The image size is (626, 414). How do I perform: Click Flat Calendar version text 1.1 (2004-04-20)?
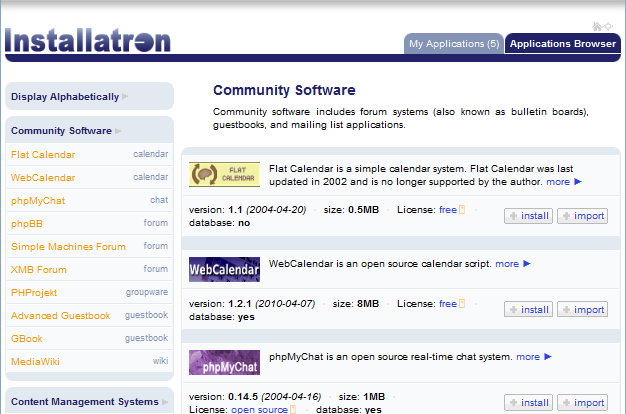248,210
